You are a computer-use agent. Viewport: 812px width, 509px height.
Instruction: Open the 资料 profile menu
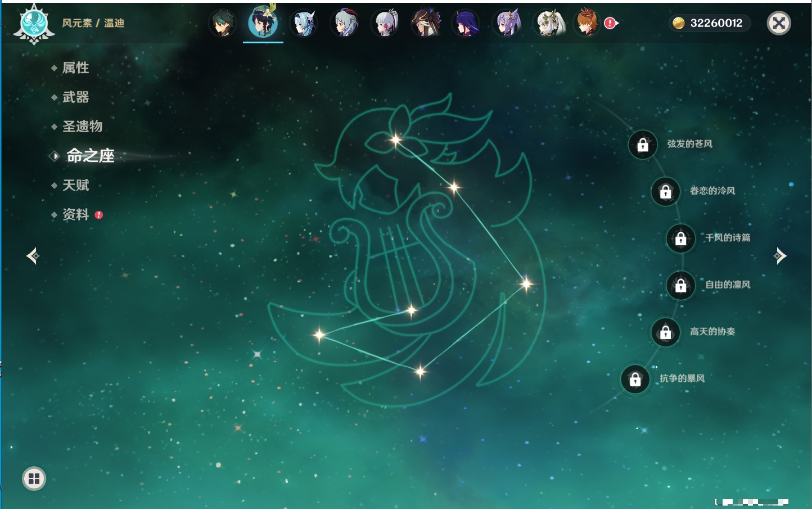tap(75, 214)
